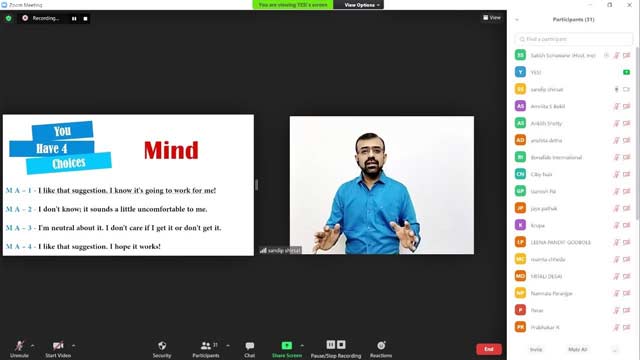Collapse the Participants panel chevron
Screen dimensions: 640x360
(x=517, y=20)
